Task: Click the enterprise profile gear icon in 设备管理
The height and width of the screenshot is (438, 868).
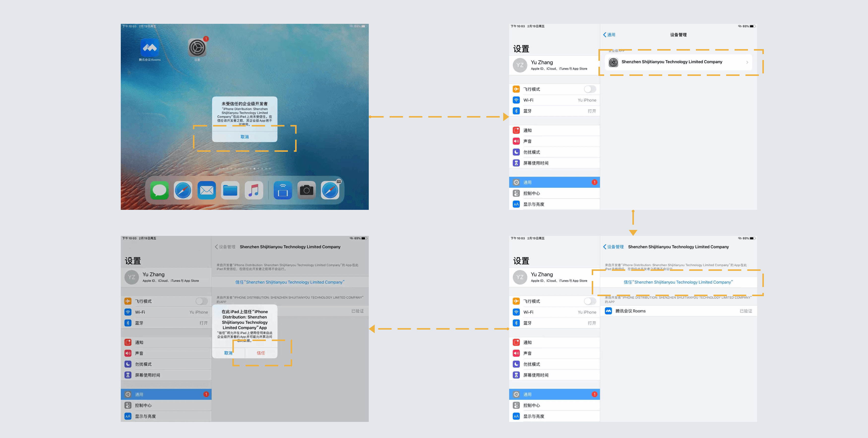Action: point(613,62)
